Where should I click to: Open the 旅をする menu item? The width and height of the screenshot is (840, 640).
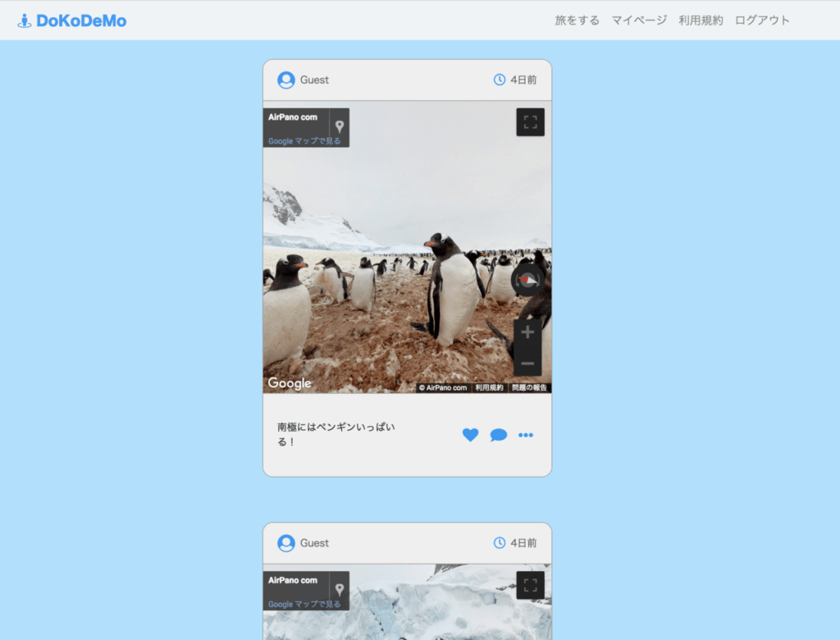click(x=577, y=21)
